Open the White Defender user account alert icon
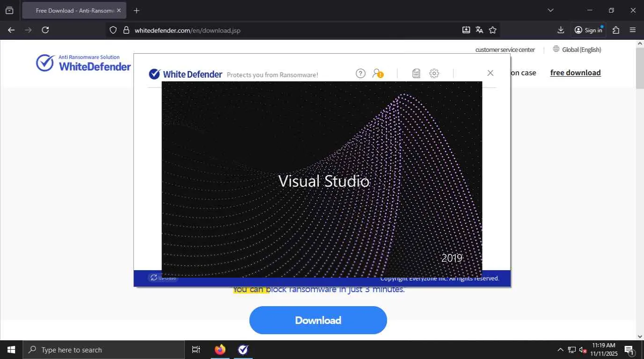The height and width of the screenshot is (359, 644). [378, 73]
